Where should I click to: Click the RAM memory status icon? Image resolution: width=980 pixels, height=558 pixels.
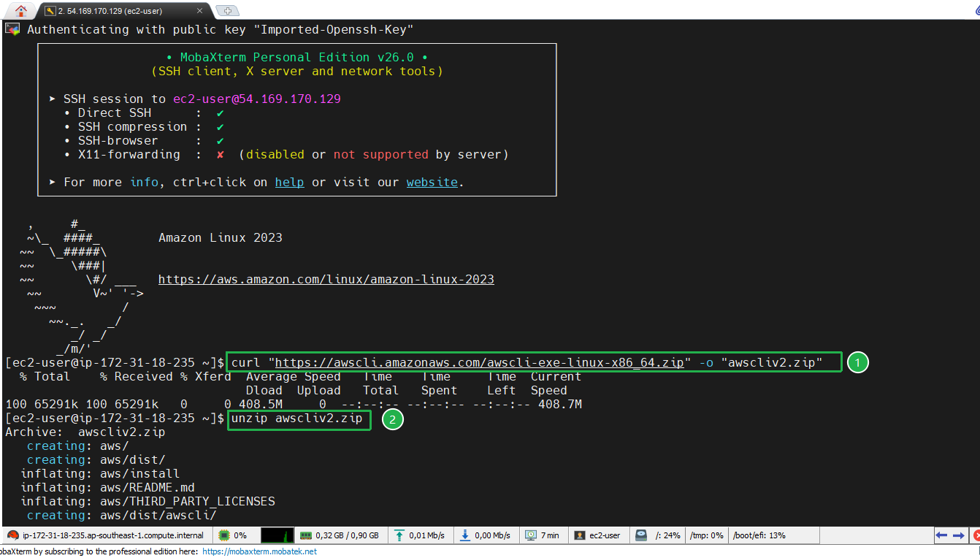[306, 535]
